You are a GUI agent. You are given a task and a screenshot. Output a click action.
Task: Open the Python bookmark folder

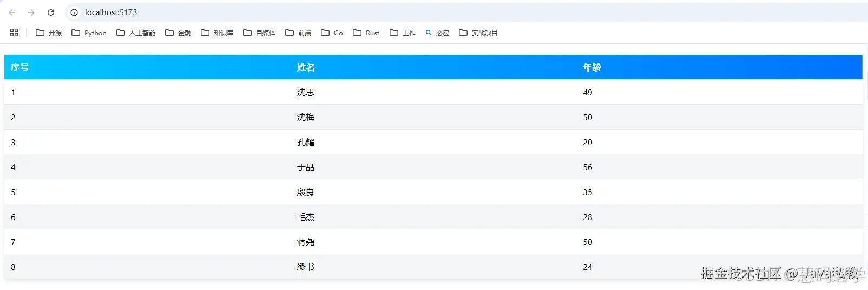click(89, 33)
